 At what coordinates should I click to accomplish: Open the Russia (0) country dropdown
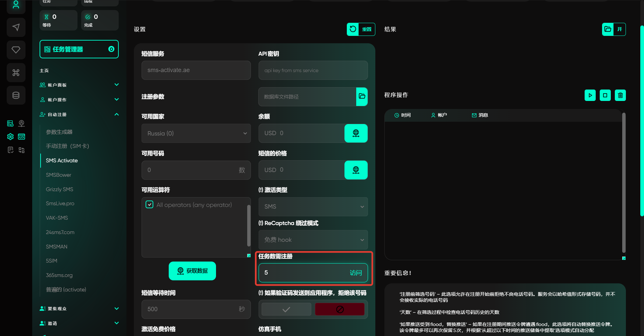(x=196, y=133)
